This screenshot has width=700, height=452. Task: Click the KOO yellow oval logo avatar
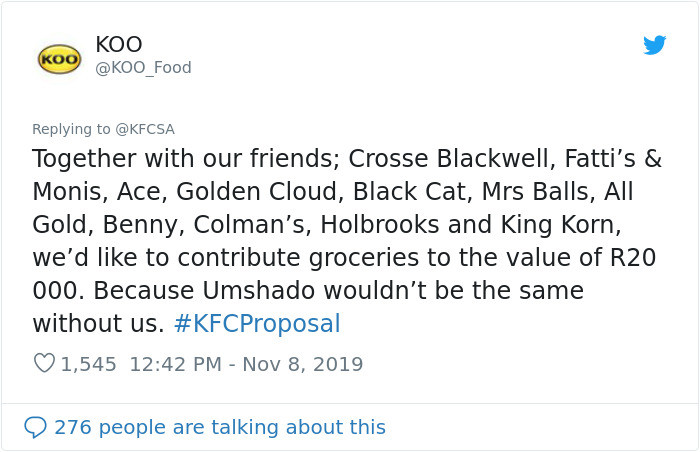59,57
